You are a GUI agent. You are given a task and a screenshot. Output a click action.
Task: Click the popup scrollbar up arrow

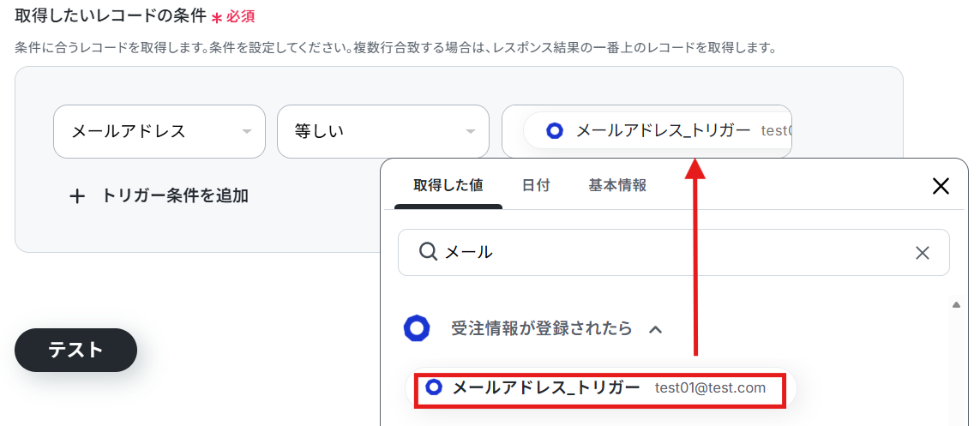956,305
